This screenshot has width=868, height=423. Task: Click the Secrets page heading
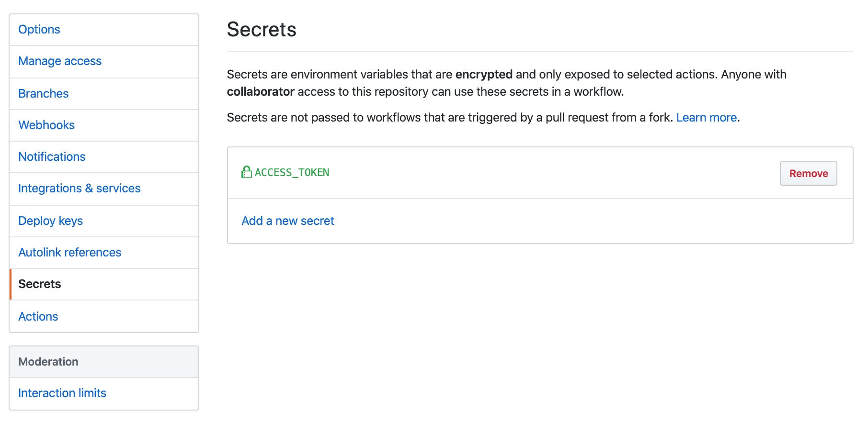(262, 30)
